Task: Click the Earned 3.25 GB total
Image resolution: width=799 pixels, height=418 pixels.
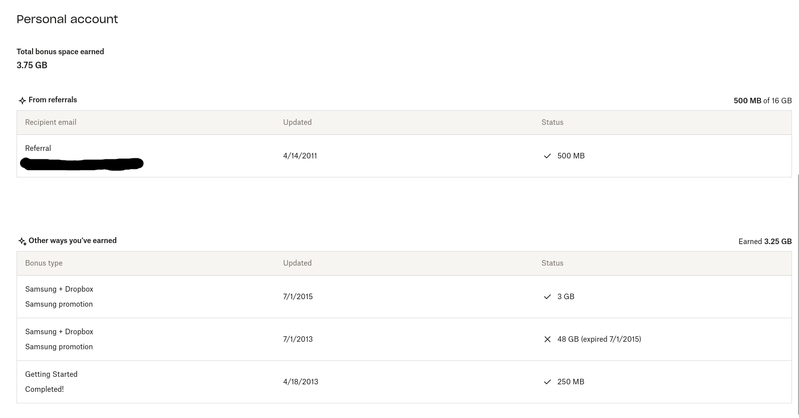Action: 765,242
